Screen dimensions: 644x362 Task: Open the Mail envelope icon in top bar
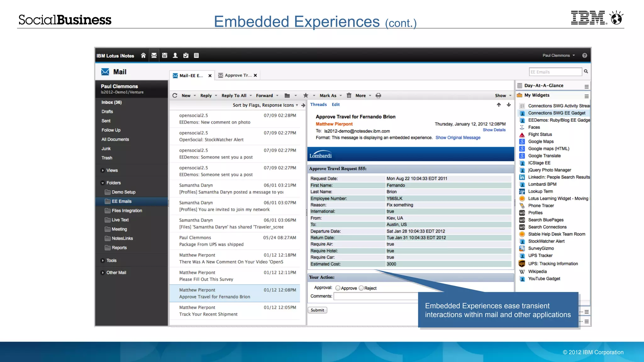[154, 56]
